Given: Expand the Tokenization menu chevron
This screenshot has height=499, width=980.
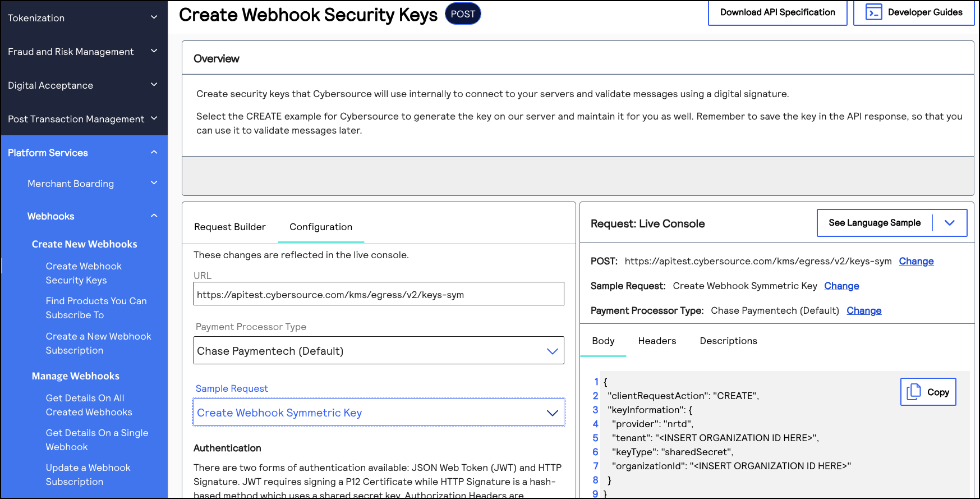Looking at the screenshot, I should 154,17.
